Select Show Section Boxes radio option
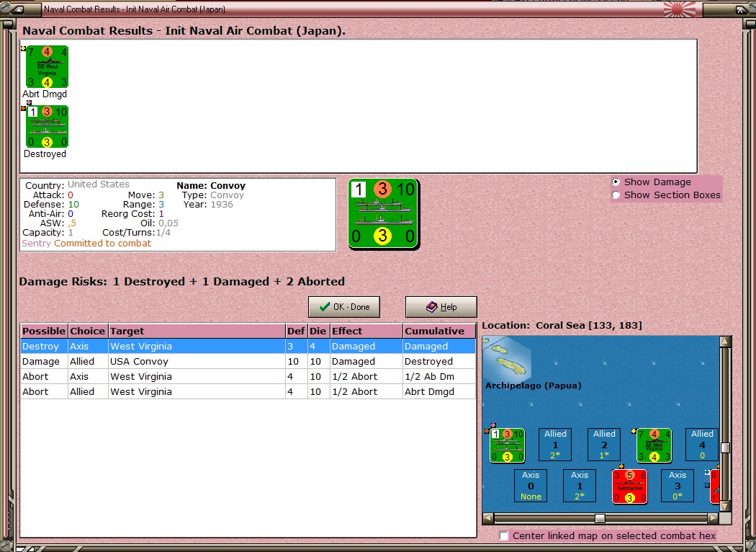The width and height of the screenshot is (756, 552). point(616,195)
